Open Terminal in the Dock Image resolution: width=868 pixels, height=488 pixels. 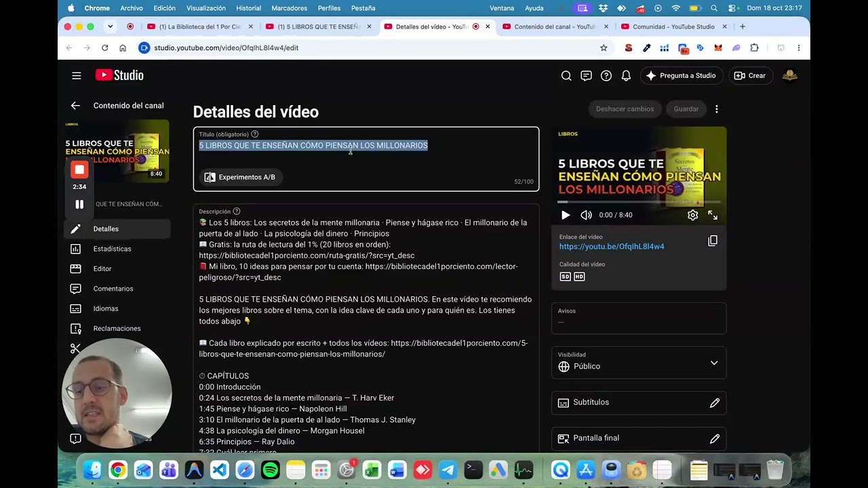click(473, 470)
